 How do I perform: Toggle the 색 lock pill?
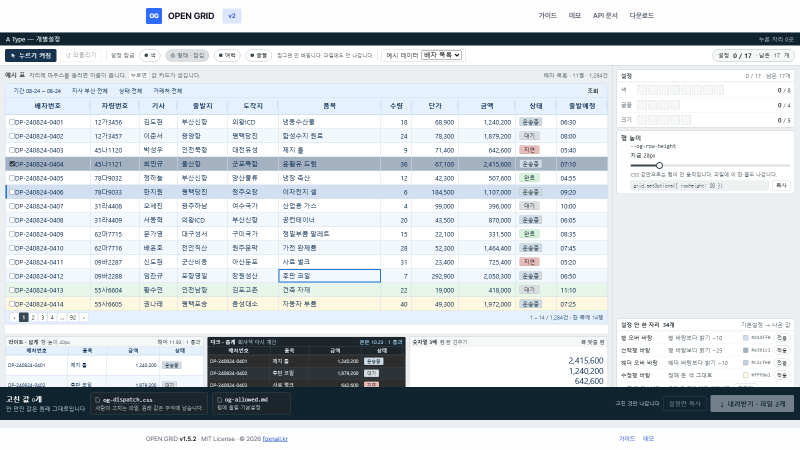point(149,55)
